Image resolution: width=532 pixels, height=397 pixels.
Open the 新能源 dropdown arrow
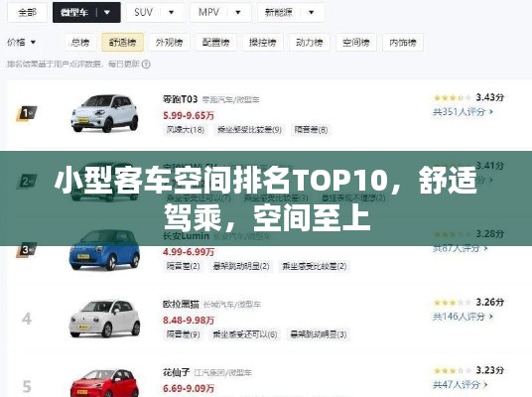pyautogui.click(x=311, y=13)
